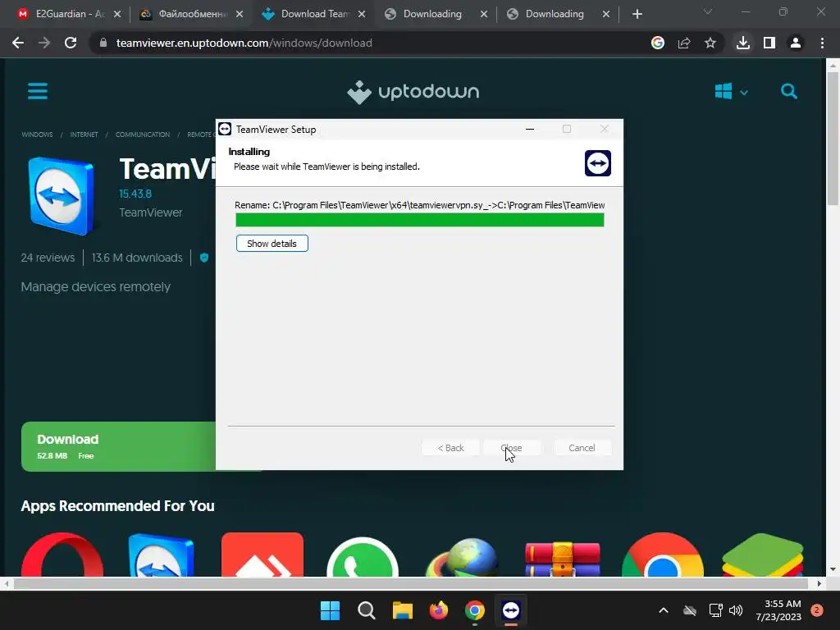Screen dimensions: 840x630
Task: Open the Chrome downloads icon
Action: pyautogui.click(x=743, y=43)
